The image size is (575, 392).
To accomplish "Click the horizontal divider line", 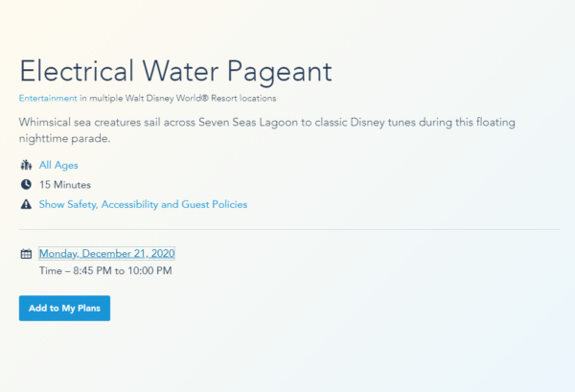I will click(x=287, y=230).
